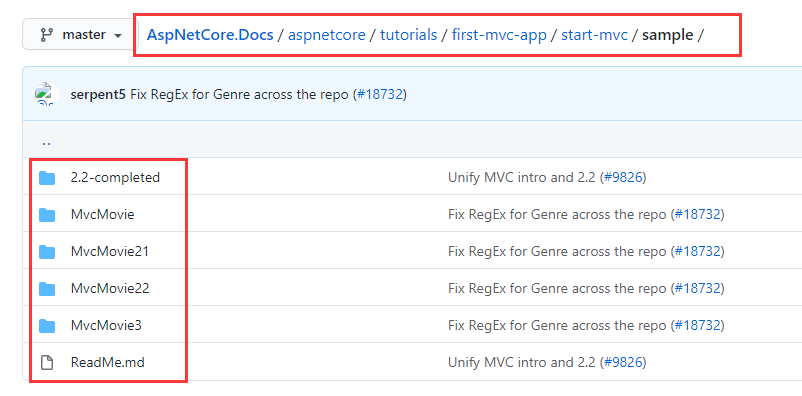
Task: Click the folder icon next to MvcMovie21
Action: [47, 252]
